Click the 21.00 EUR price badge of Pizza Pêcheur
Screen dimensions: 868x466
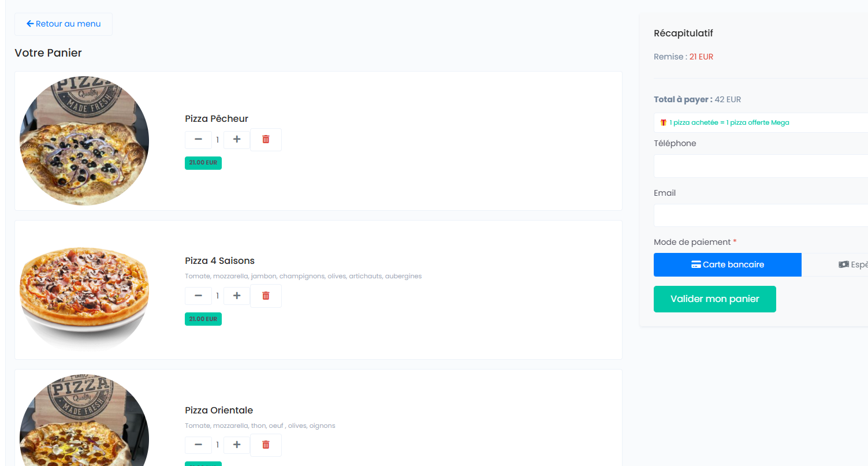tap(203, 163)
